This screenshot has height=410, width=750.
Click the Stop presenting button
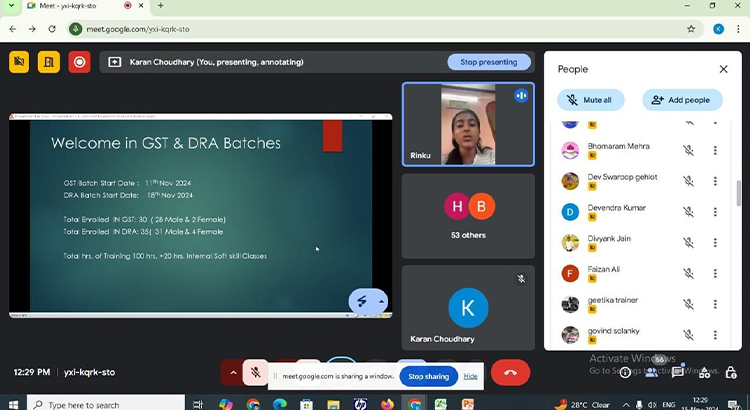[489, 62]
